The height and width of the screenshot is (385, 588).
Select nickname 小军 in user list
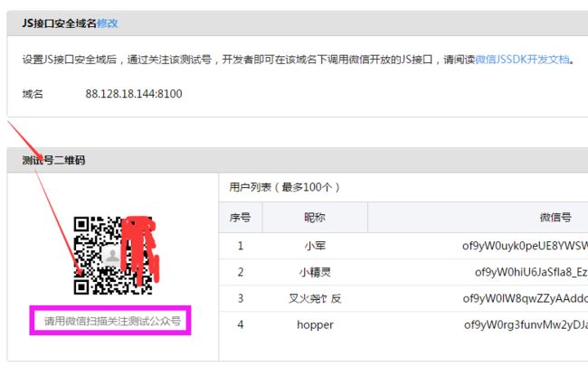[x=315, y=246]
